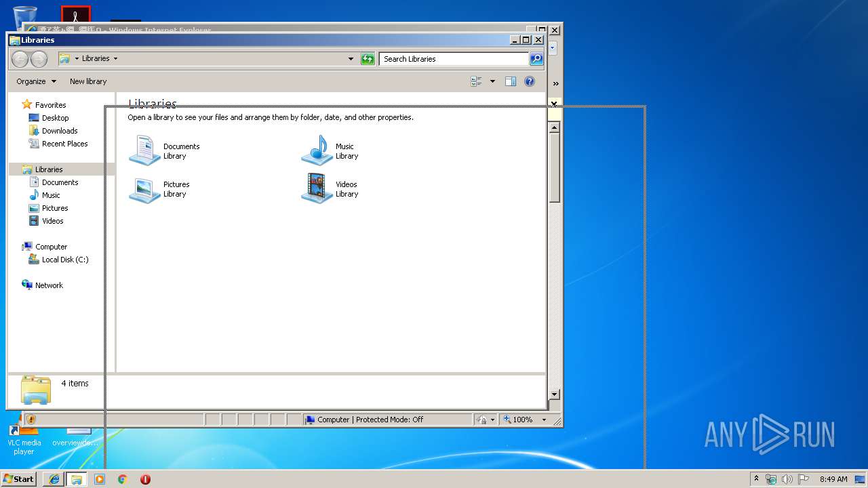The image size is (868, 488).
Task: Click the Back navigation arrow in Libraries
Action: click(20, 59)
